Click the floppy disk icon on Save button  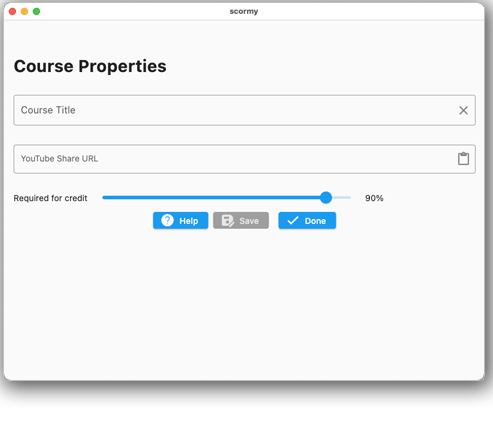(x=228, y=221)
